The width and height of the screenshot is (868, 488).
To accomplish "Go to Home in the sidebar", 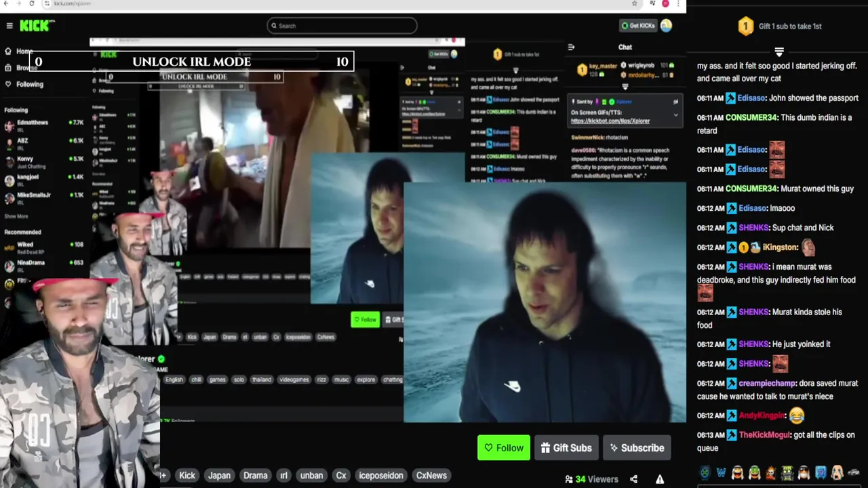I will [x=19, y=52].
